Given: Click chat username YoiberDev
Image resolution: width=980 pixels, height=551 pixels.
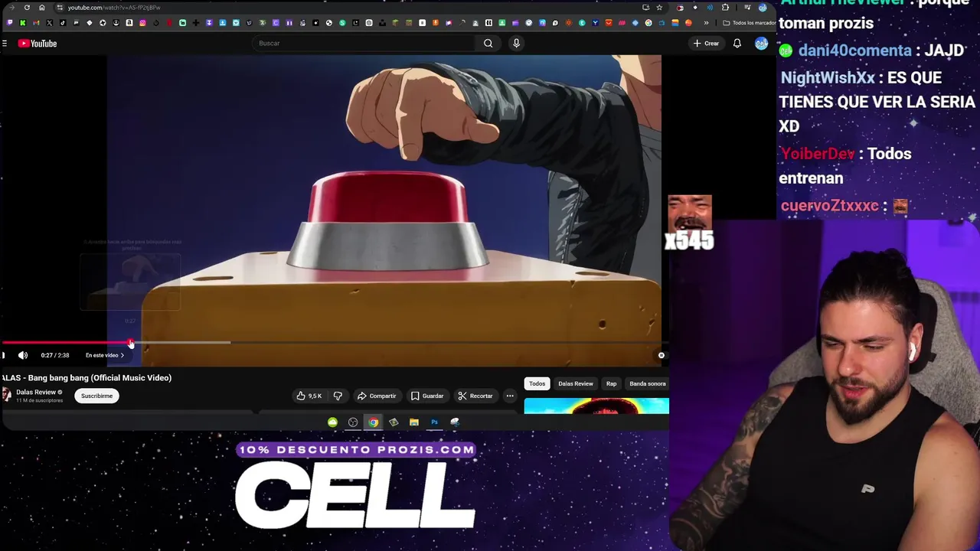Looking at the screenshot, I should 818,154.
